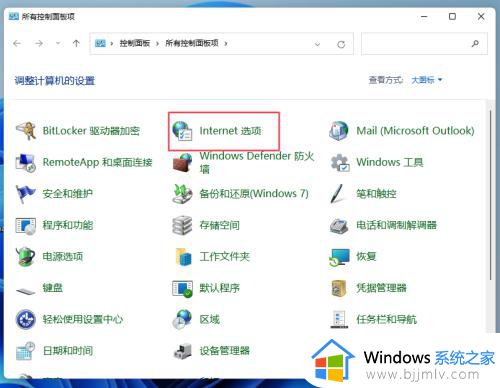Open 安全和维护 flag icon

tap(26, 194)
